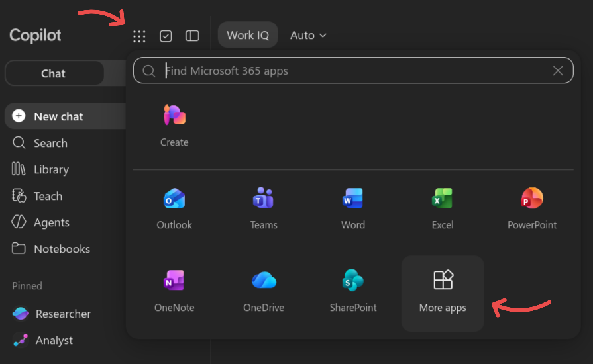Click the magnifier icon in apps search

[148, 71]
